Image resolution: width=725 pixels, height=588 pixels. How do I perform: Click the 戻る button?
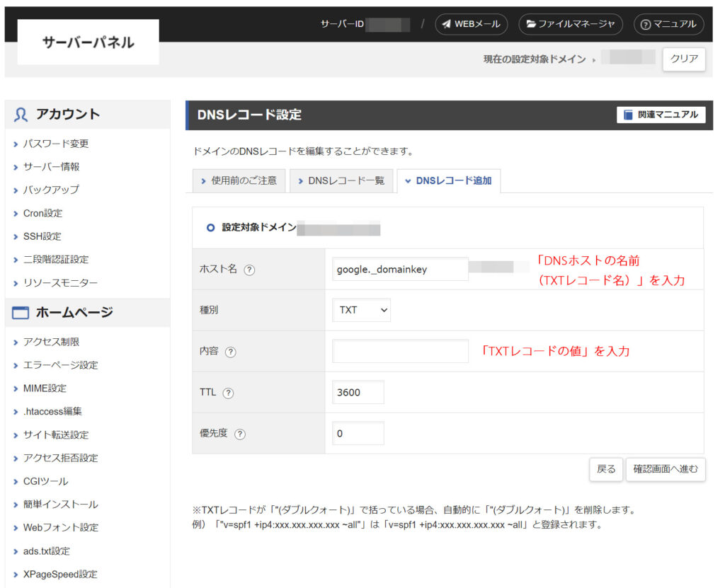pyautogui.click(x=605, y=469)
